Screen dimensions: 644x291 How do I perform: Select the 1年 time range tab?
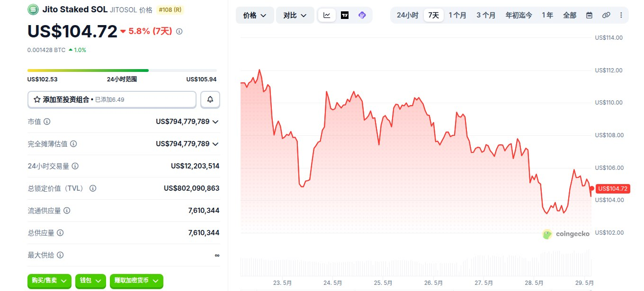pos(547,15)
